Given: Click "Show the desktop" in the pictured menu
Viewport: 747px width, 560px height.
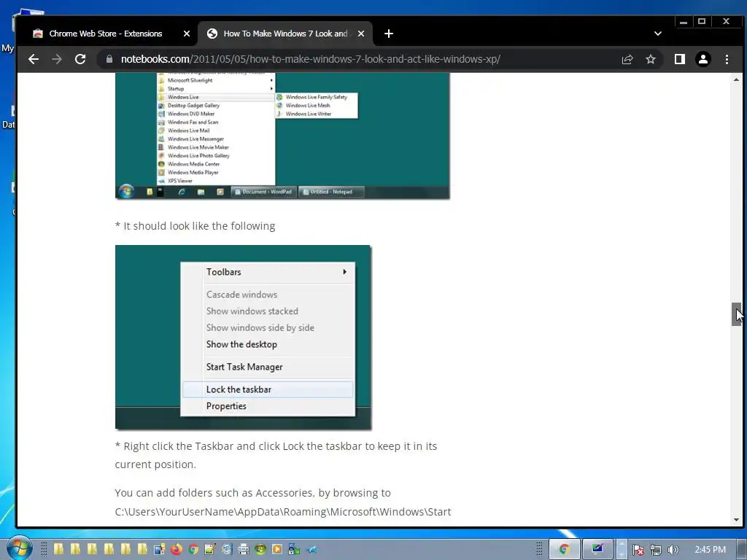Looking at the screenshot, I should click(267, 344).
